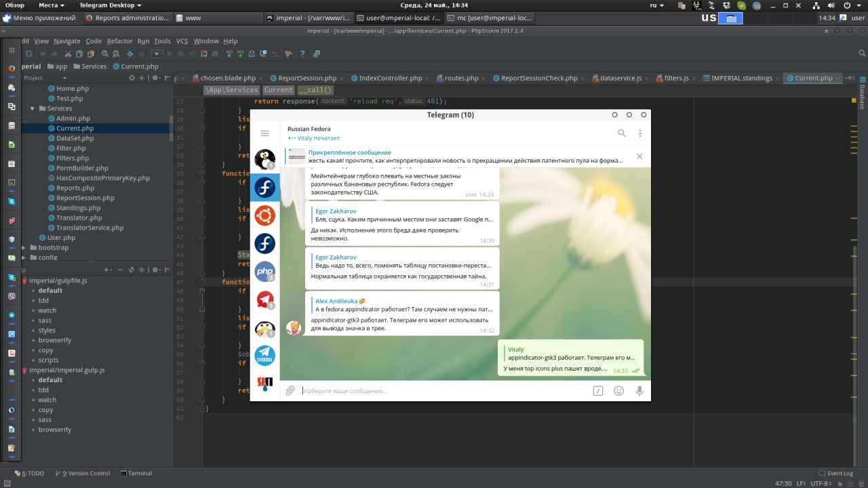Image resolution: width=868 pixels, height=488 pixels.
Task: Open the Version Control tool window
Action: coord(83,473)
